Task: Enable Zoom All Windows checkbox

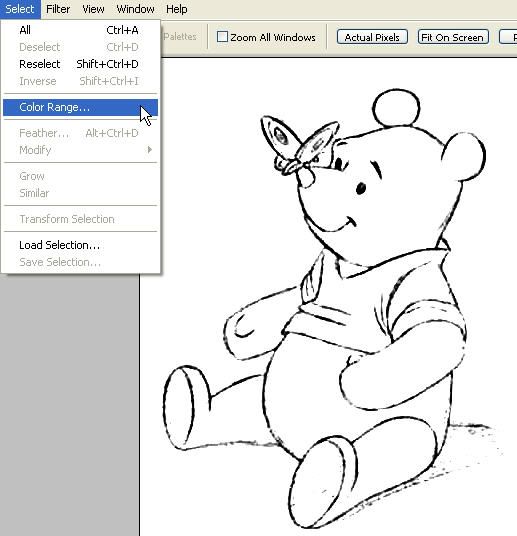Action: click(222, 37)
